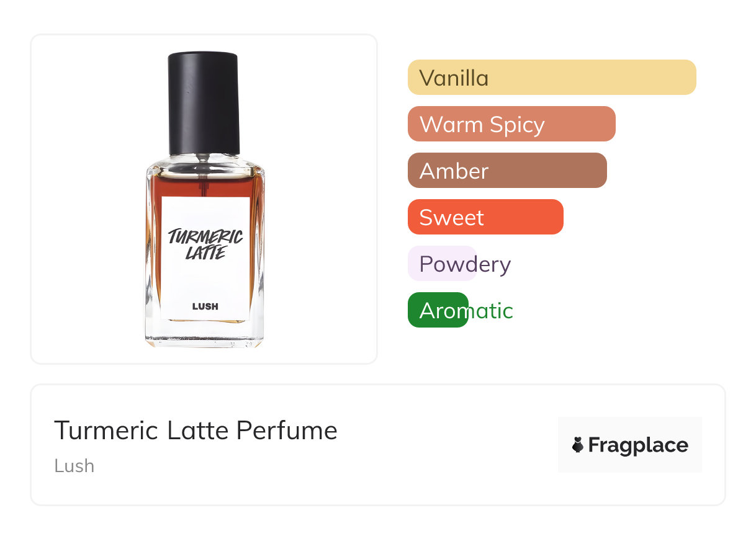This screenshot has width=756, height=536.
Task: Select the Powdery accord bar
Action: (442, 264)
